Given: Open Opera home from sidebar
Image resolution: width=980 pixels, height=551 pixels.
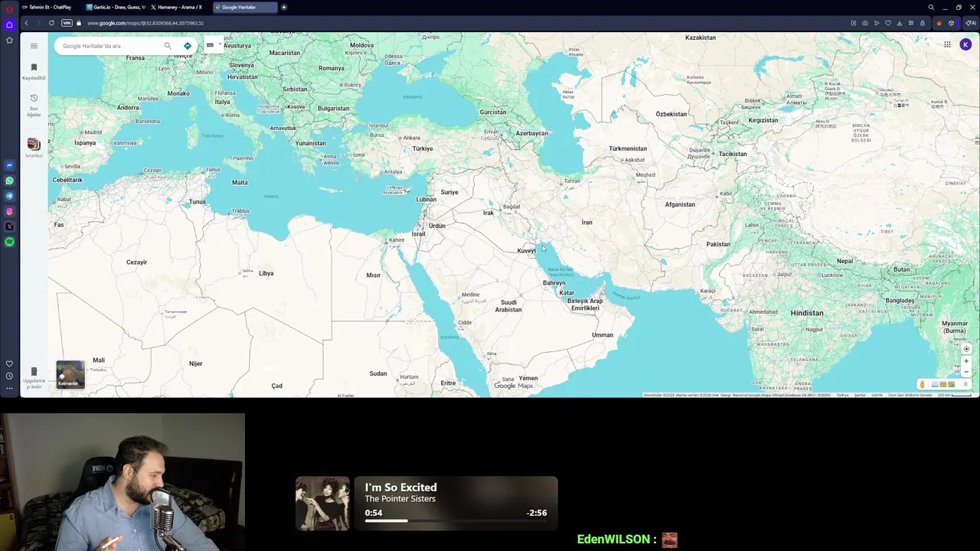Looking at the screenshot, I should pos(9,24).
